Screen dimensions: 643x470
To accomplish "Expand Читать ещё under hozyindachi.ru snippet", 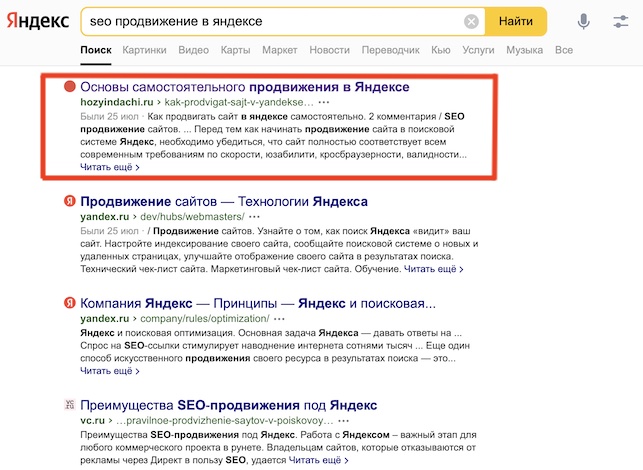I will click(x=109, y=167).
